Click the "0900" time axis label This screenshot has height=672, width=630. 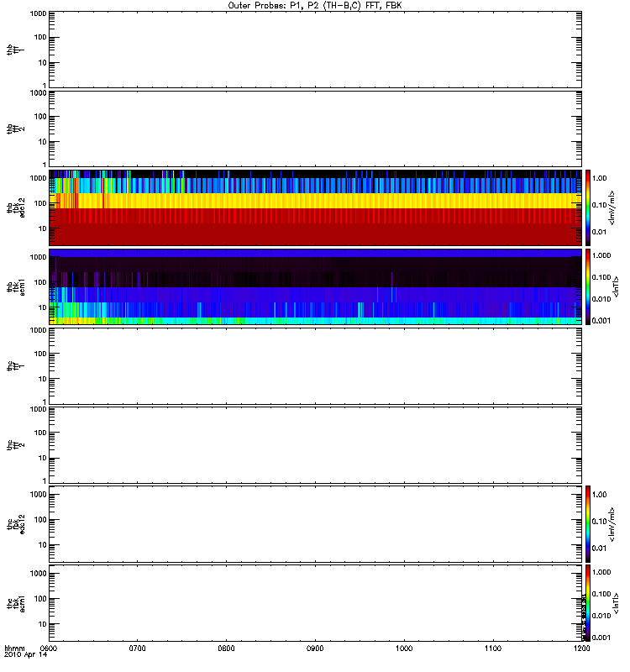tap(315, 648)
